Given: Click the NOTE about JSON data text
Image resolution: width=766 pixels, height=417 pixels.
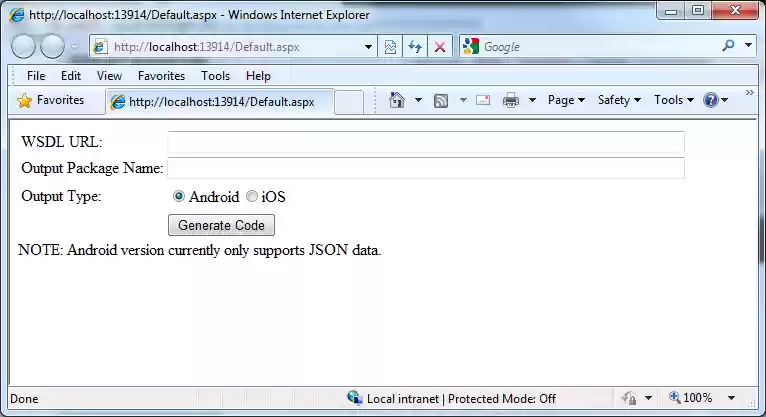Looking at the screenshot, I should (199, 250).
